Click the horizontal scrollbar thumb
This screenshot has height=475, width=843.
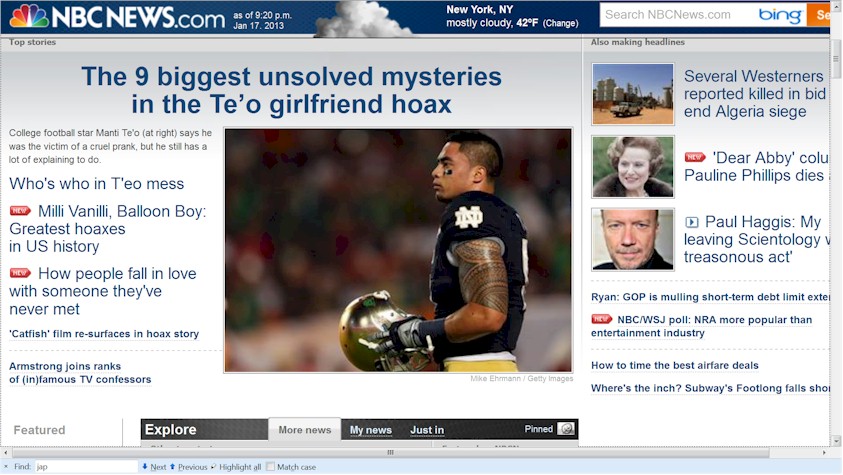point(390,452)
